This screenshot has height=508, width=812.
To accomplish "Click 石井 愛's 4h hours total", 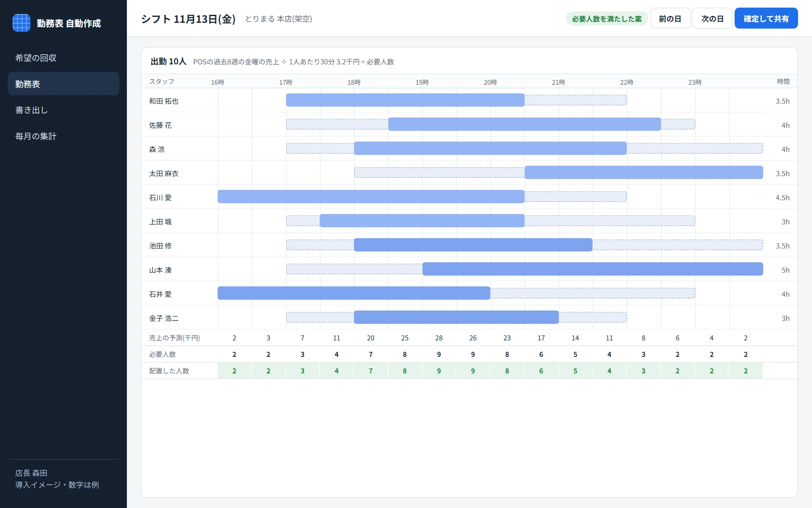I will 785,294.
